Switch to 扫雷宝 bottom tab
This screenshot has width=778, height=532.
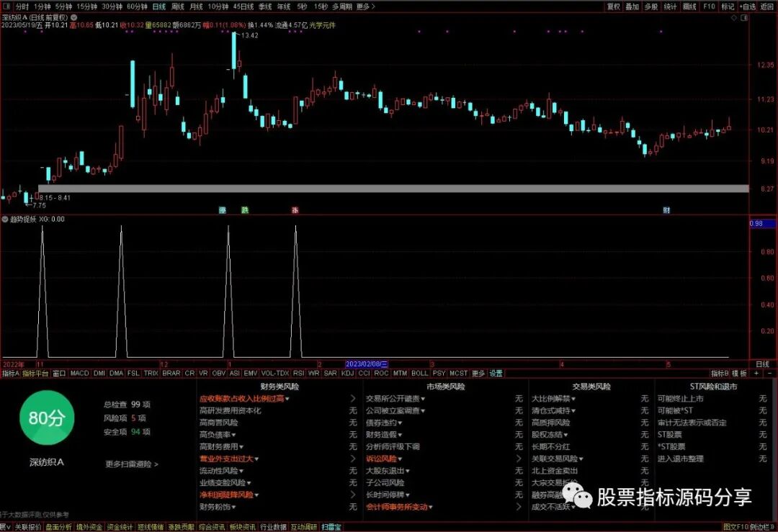tap(331, 527)
